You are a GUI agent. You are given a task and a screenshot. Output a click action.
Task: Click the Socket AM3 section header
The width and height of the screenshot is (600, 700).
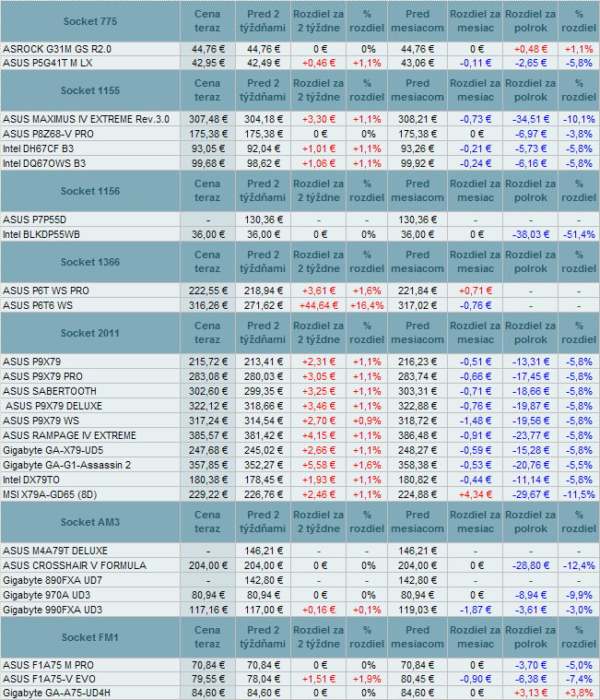(x=90, y=522)
